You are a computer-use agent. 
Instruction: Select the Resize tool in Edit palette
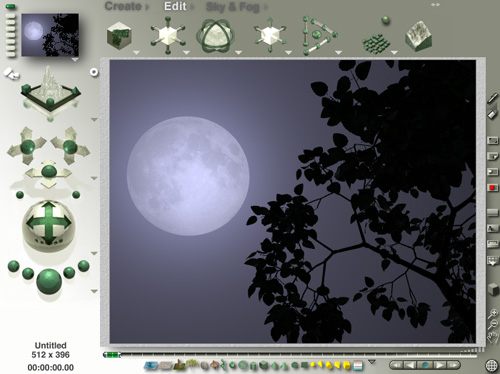point(168,35)
